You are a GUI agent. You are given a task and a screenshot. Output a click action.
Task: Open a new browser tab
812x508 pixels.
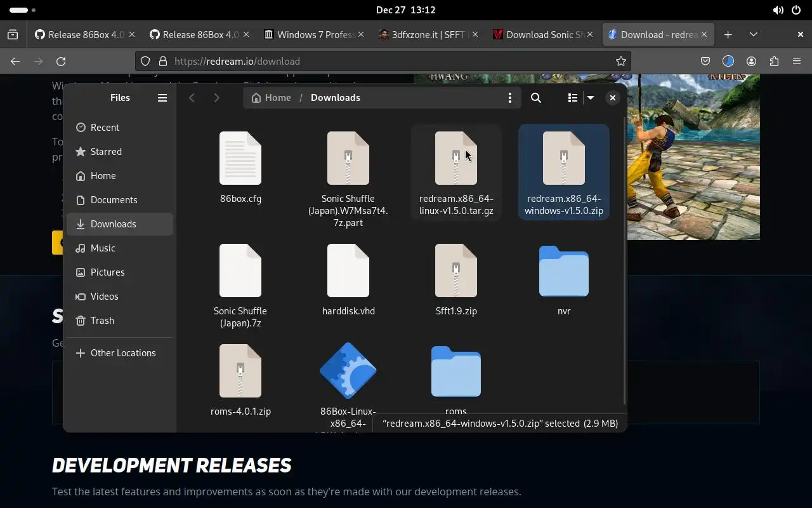[728, 35]
